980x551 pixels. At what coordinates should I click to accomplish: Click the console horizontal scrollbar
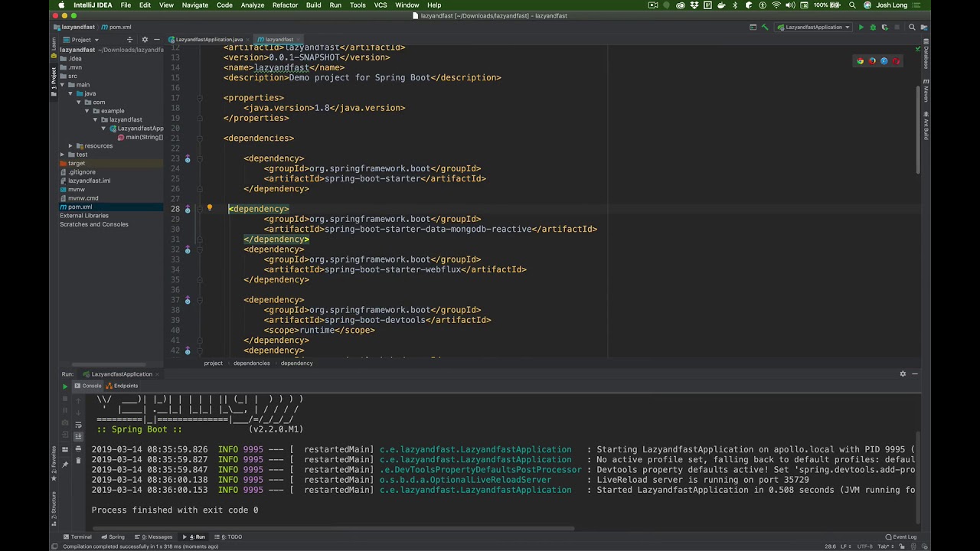(333, 528)
